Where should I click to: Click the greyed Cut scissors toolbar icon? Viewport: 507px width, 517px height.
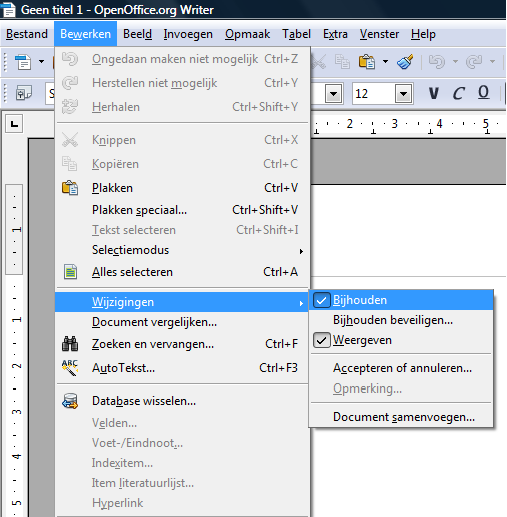point(319,62)
